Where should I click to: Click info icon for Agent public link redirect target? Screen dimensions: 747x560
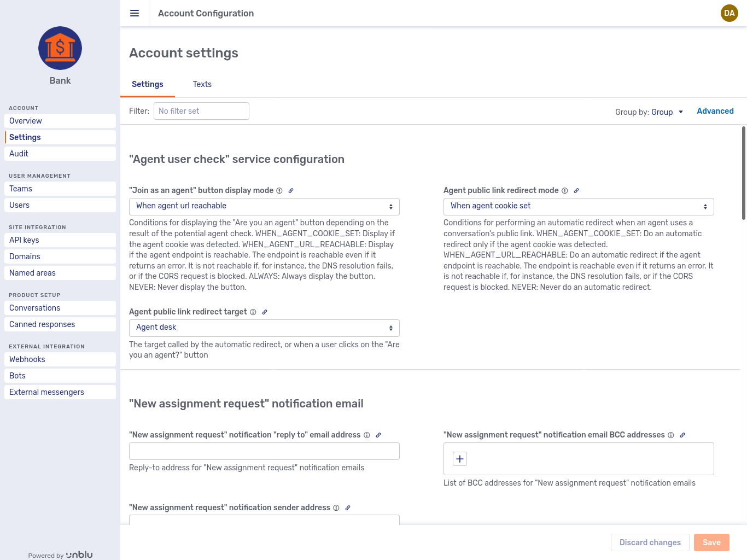pos(253,312)
